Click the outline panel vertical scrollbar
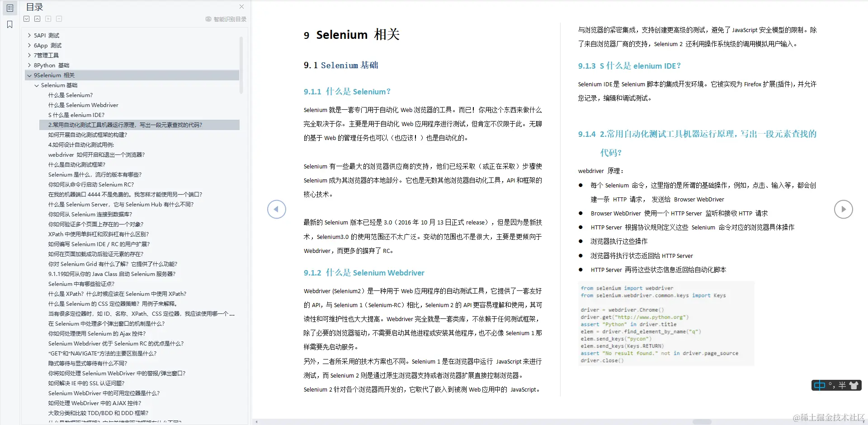 point(241,65)
